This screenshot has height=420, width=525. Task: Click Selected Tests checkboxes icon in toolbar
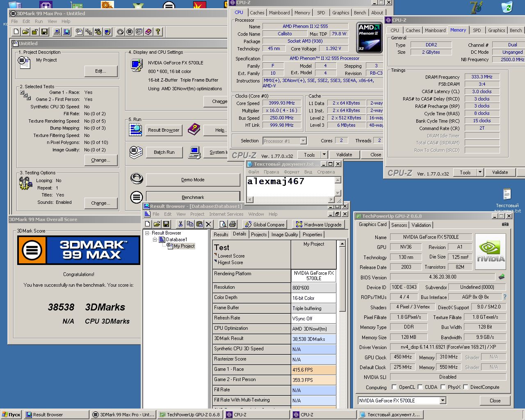(x=89, y=32)
